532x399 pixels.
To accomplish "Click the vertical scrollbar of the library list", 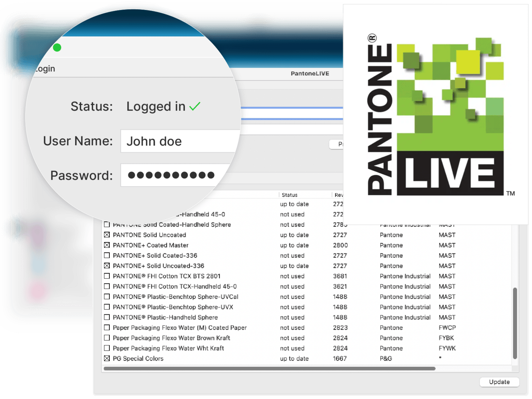I will click(515, 323).
